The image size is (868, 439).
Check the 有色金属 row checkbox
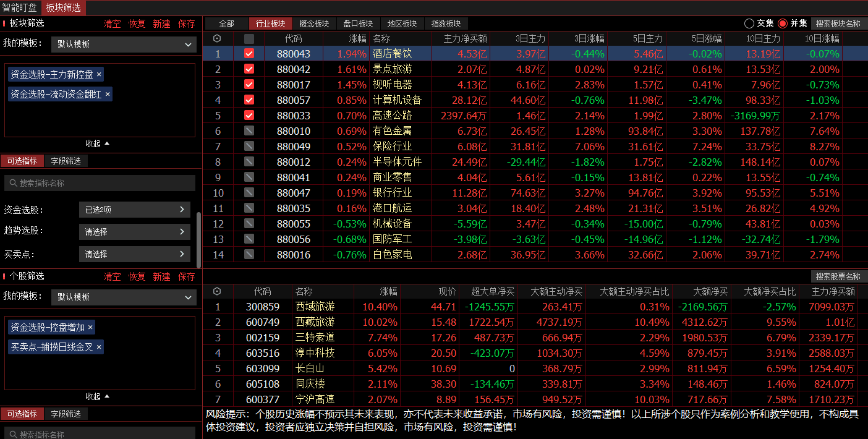(249, 130)
